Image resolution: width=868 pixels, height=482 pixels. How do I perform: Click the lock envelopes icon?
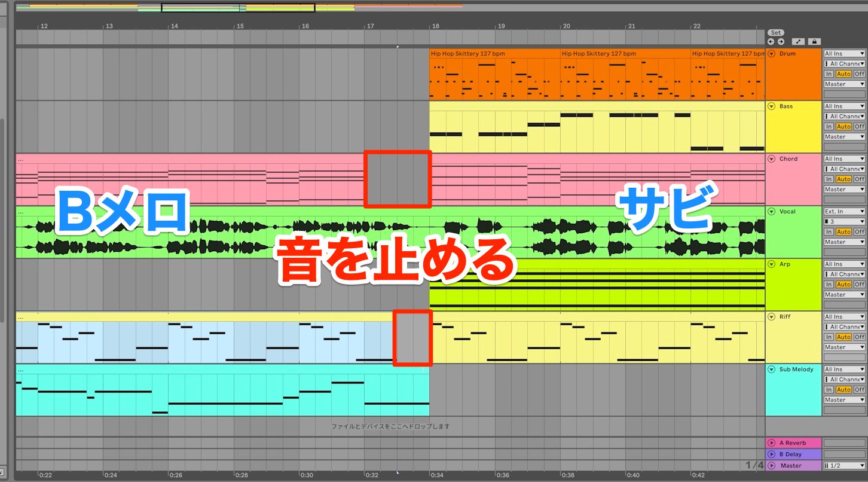[x=814, y=42]
